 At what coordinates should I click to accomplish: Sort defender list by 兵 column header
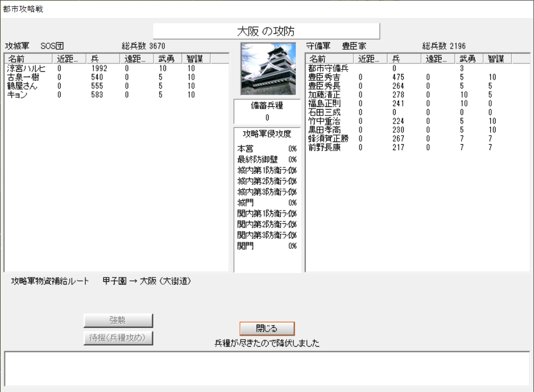click(405, 59)
